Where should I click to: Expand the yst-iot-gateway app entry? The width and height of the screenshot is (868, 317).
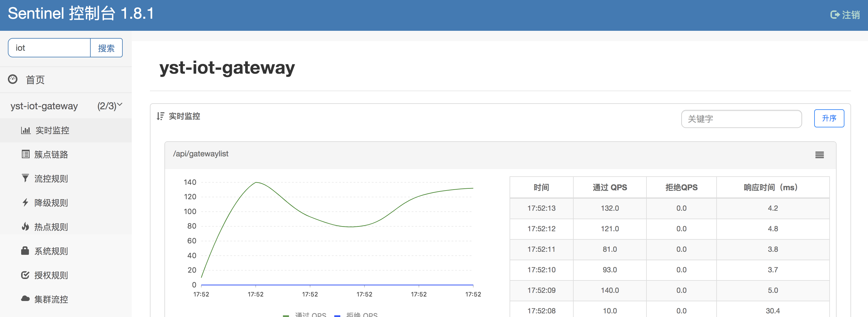66,106
